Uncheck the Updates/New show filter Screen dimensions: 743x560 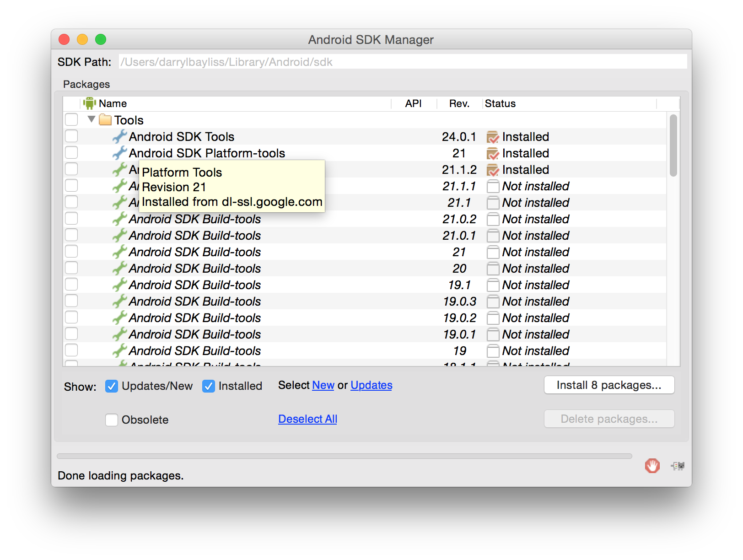pyautogui.click(x=112, y=386)
